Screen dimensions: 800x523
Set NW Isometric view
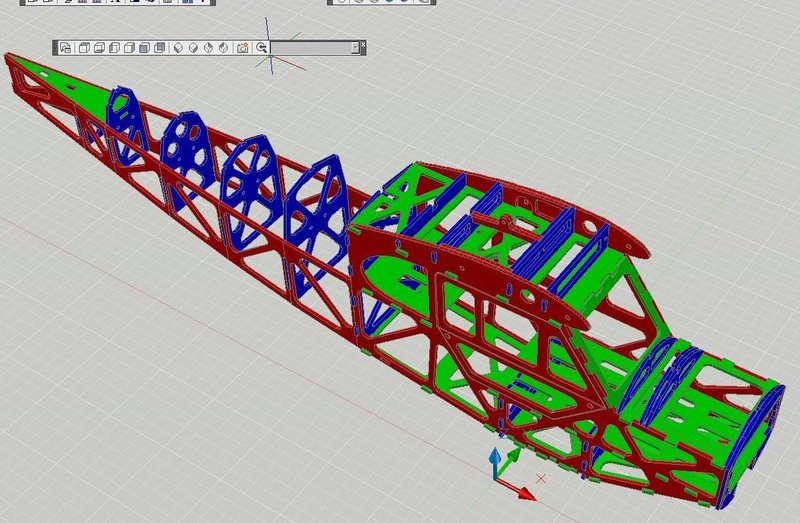tap(222, 48)
